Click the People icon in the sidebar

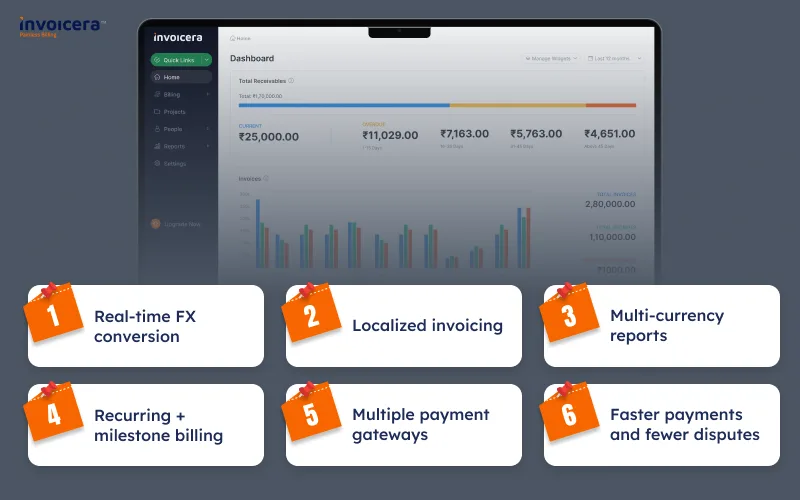pyautogui.click(x=156, y=129)
